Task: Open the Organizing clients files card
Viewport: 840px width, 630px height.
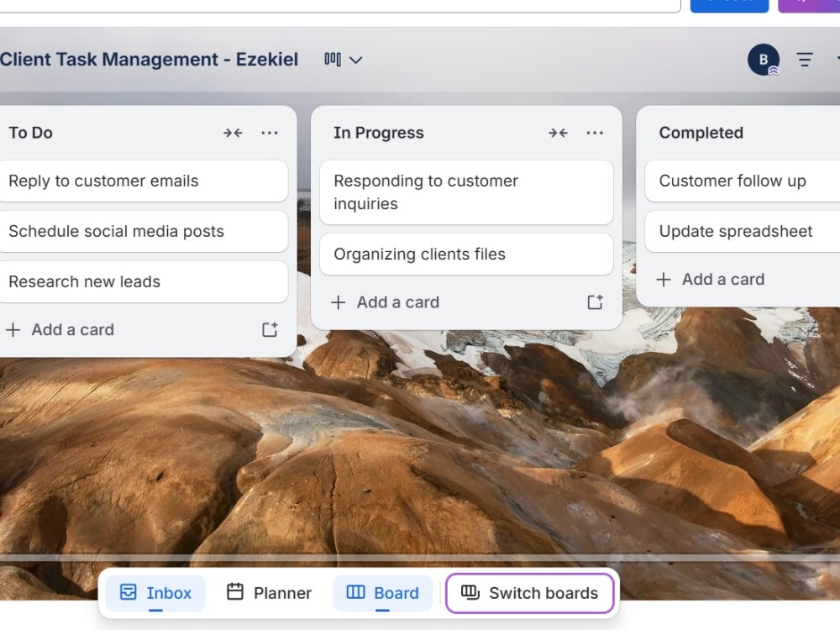Action: click(466, 255)
